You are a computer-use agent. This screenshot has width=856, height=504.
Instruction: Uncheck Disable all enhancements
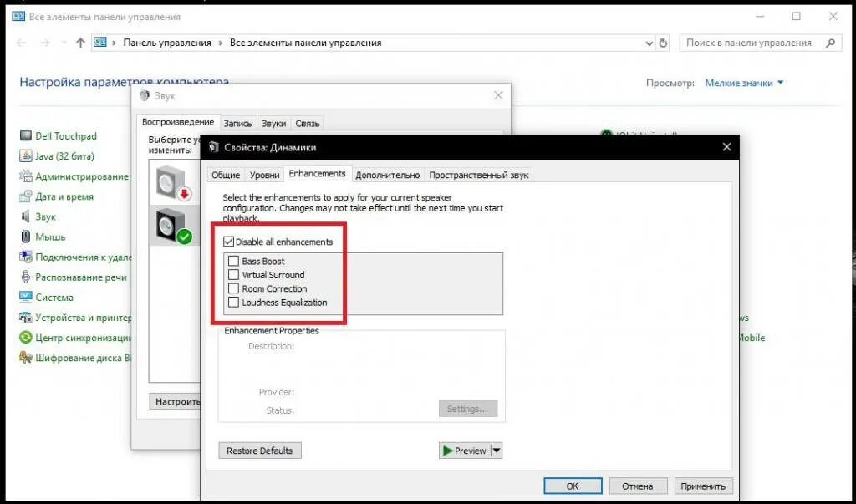point(229,242)
